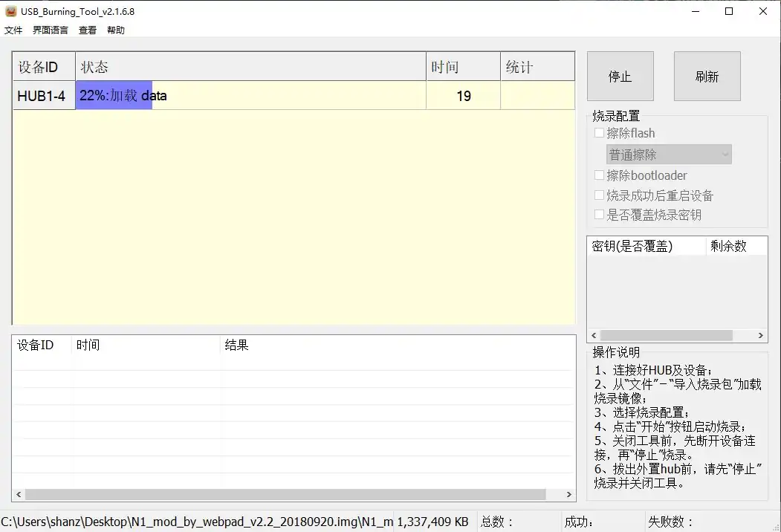Toggle 是否覆盖烧录密钥 checkbox

600,215
